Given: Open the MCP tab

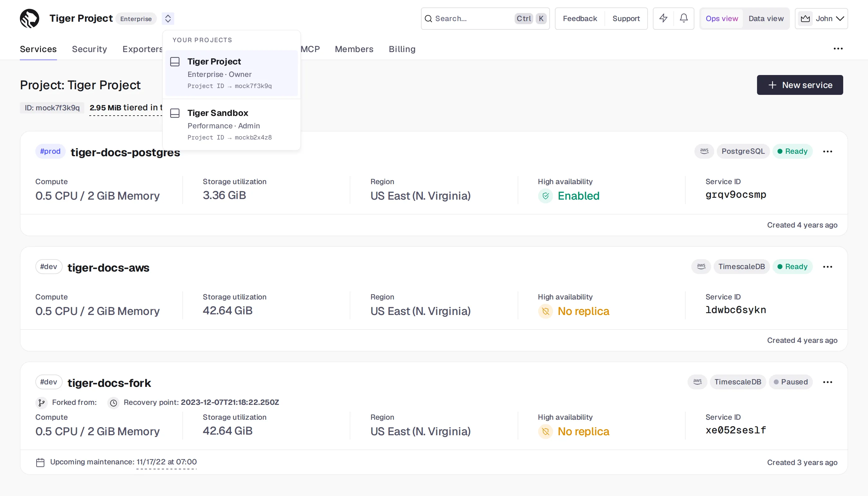Looking at the screenshot, I should 310,49.
